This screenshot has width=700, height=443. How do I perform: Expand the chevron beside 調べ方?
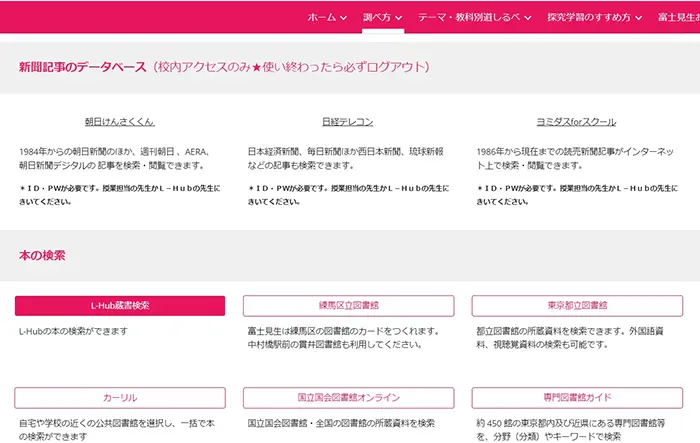(x=399, y=18)
